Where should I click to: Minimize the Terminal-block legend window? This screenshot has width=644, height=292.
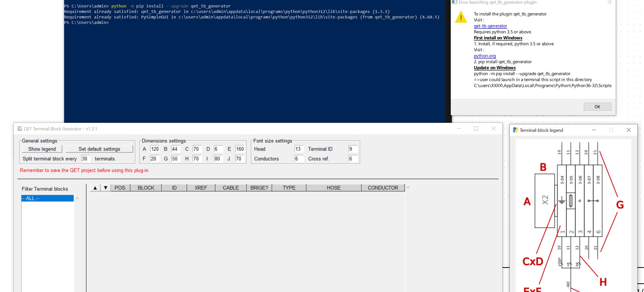594,130
